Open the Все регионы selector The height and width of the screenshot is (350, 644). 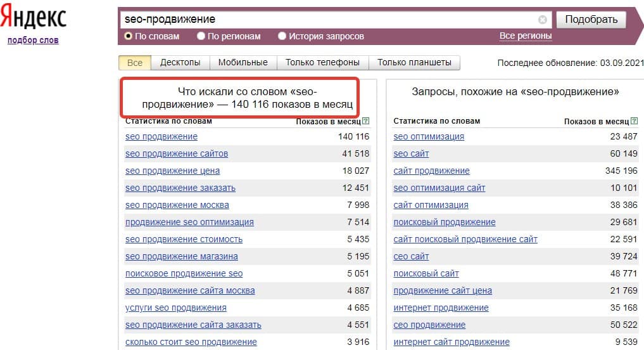click(x=526, y=36)
